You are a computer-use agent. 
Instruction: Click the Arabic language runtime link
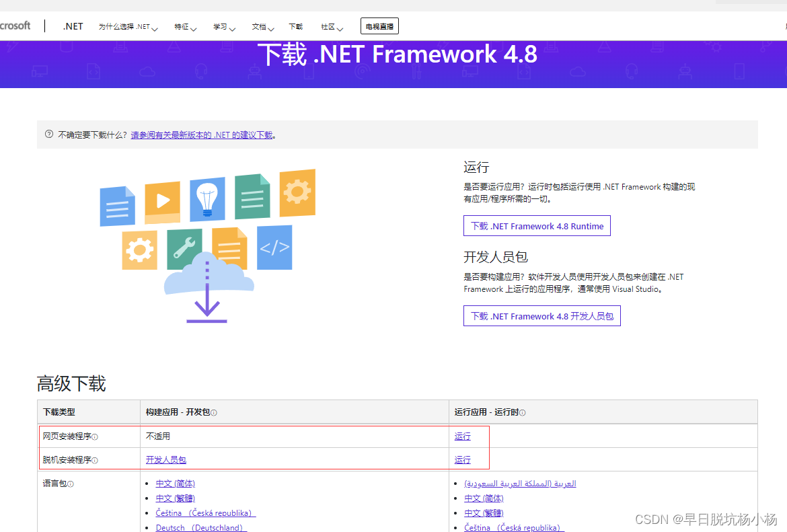coord(520,484)
